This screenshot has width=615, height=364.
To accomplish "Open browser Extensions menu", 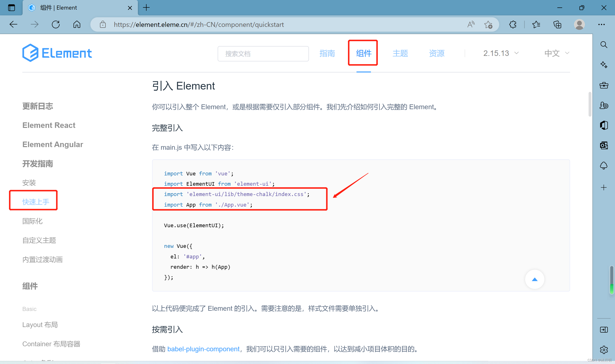I will tap(513, 24).
